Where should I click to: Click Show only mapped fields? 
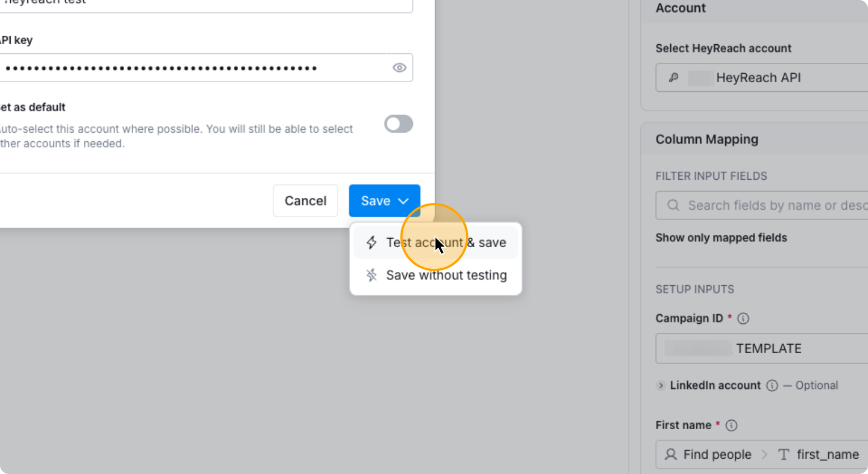(x=721, y=238)
